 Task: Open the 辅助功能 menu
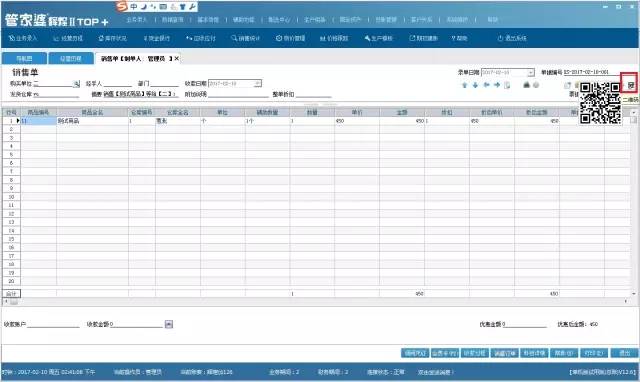coord(244,20)
